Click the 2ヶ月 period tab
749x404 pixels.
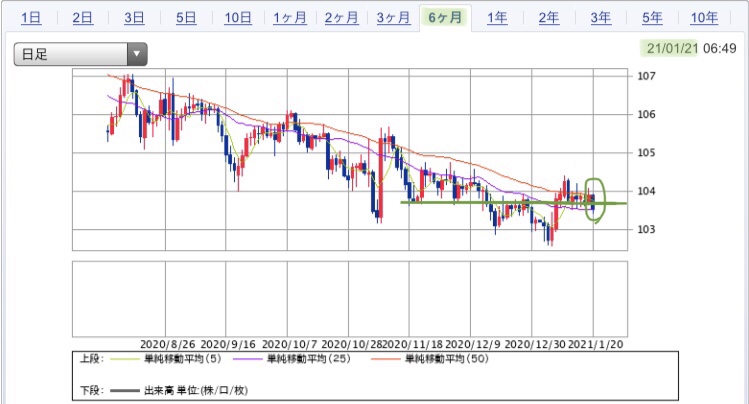point(342,17)
